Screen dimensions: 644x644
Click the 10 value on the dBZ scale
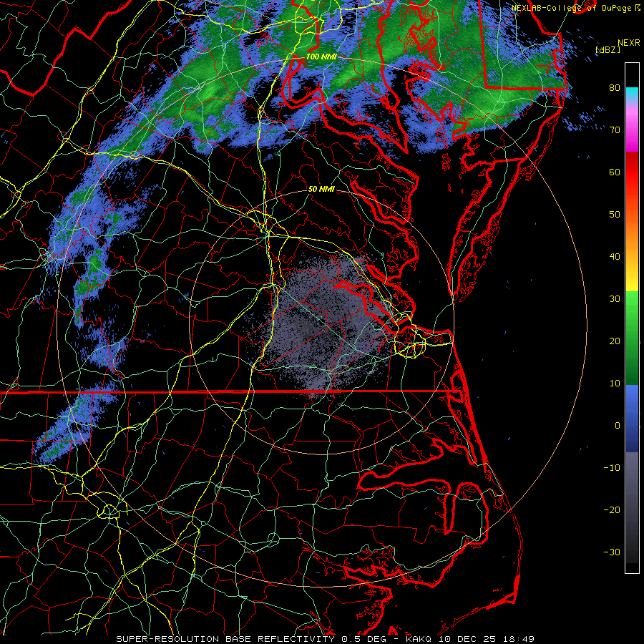click(x=615, y=384)
